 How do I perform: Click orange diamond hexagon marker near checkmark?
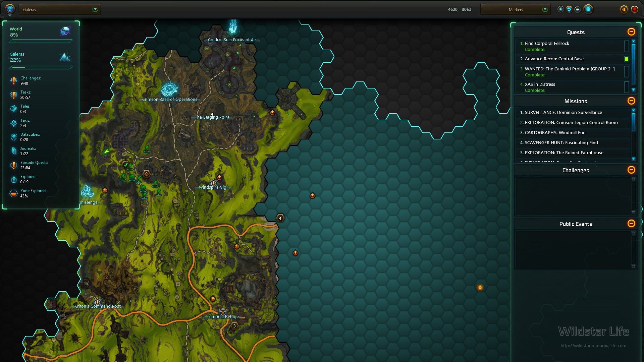tap(146, 174)
